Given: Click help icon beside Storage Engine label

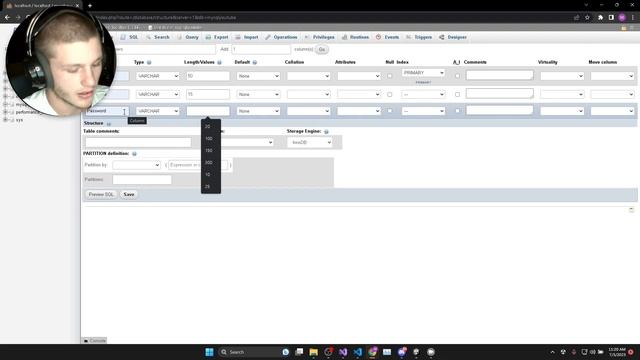Looking at the screenshot, I should click(326, 131).
